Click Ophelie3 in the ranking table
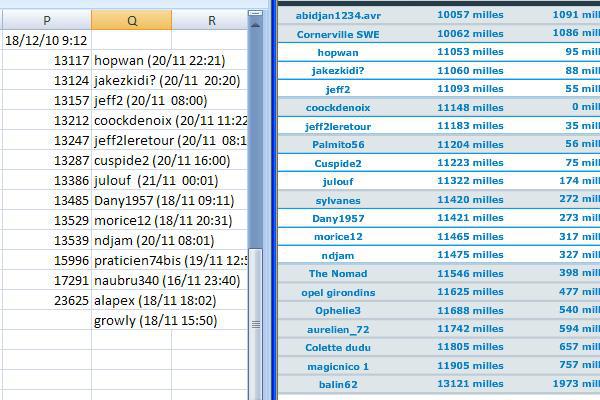The height and width of the screenshot is (400, 600). click(338, 310)
